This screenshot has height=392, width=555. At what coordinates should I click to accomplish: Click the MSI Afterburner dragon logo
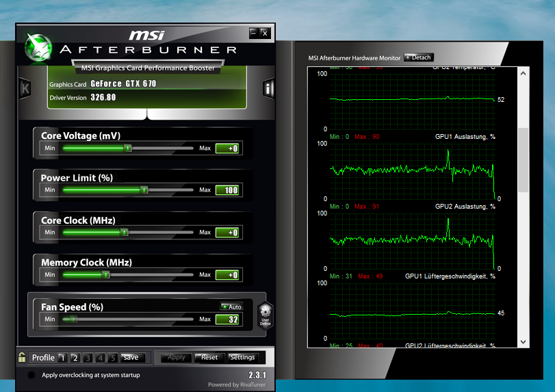(x=38, y=48)
